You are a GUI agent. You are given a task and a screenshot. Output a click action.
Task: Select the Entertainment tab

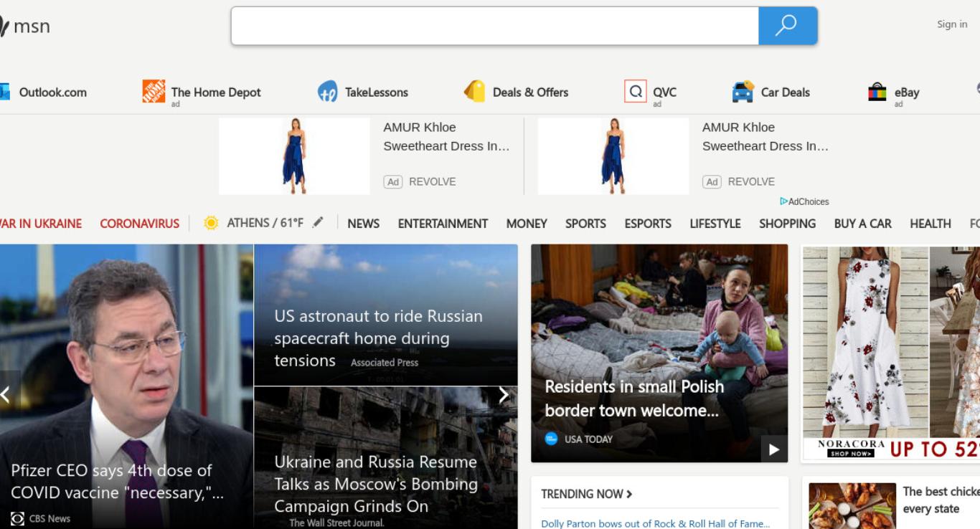[443, 224]
